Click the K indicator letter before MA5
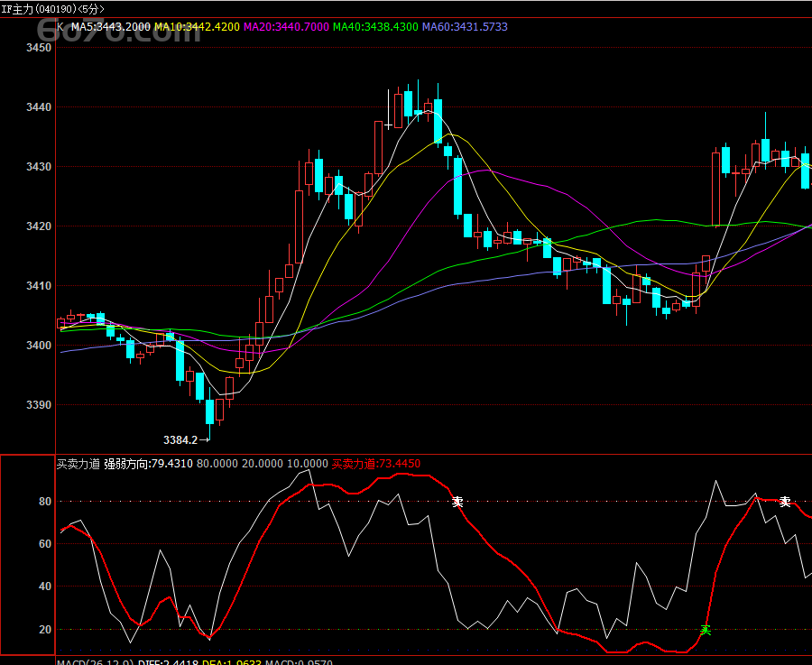Screen dimensions: 812x665 coord(60,27)
